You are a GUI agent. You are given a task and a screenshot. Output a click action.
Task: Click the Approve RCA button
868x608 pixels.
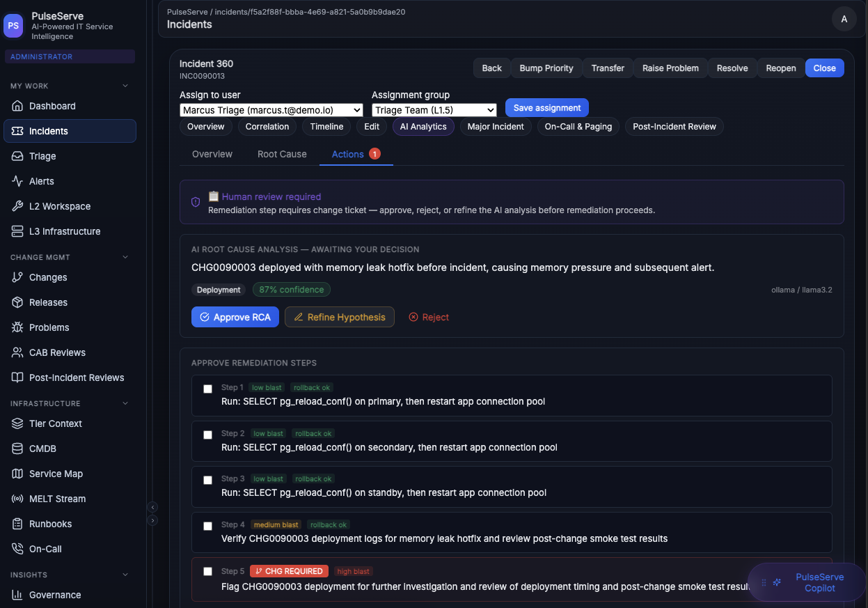(x=235, y=317)
